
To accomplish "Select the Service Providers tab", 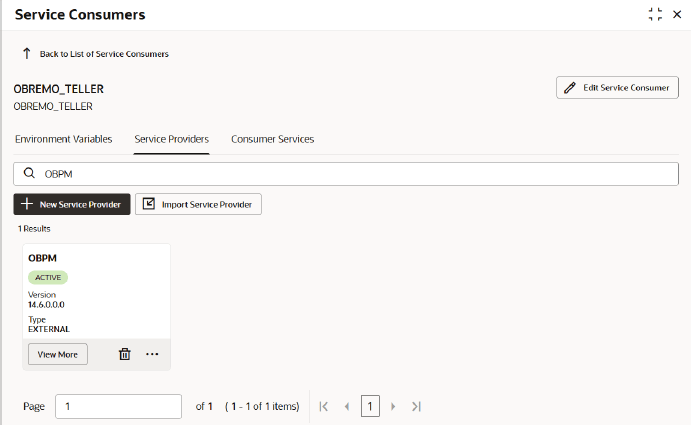I will pos(172,139).
